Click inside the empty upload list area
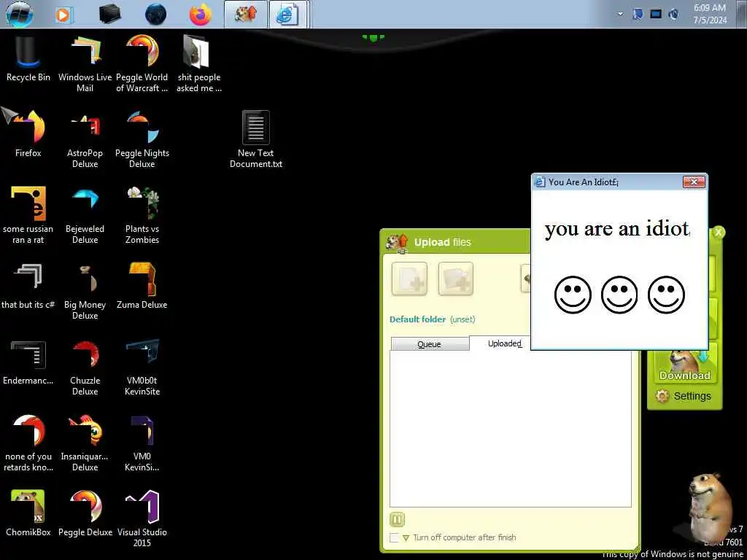Image resolution: width=747 pixels, height=560 pixels. [x=510, y=429]
